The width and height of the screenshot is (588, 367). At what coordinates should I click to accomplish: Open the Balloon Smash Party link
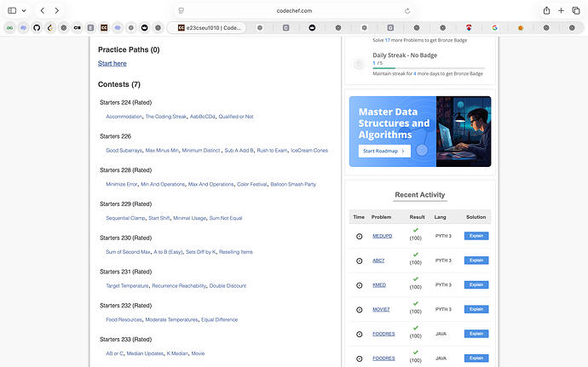point(293,184)
